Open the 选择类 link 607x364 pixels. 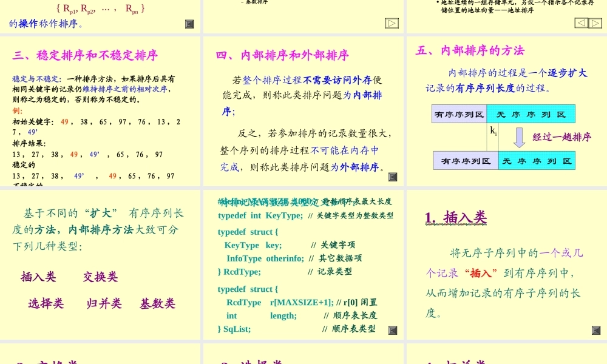click(46, 302)
